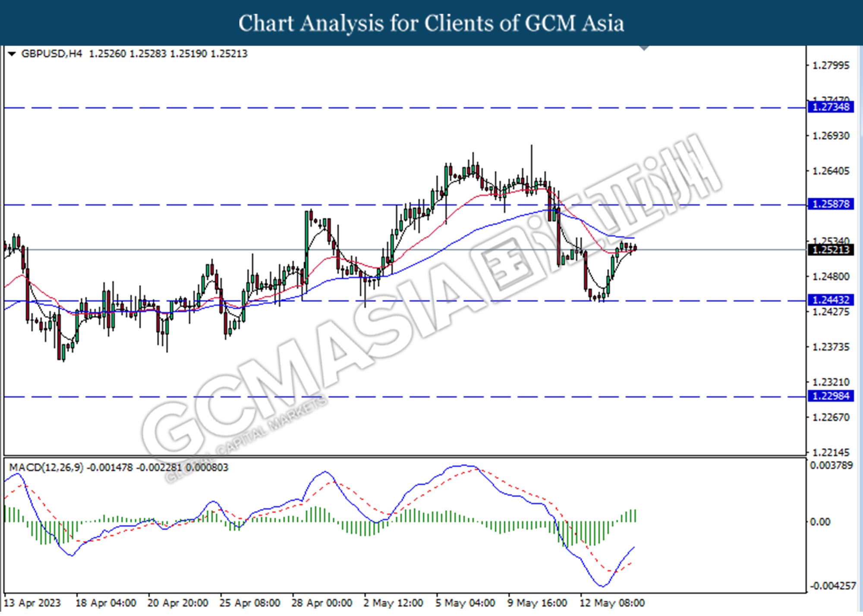Click the GBPUSD,H4 symbol label
Viewport: 863px width, 616px height.
point(51,53)
